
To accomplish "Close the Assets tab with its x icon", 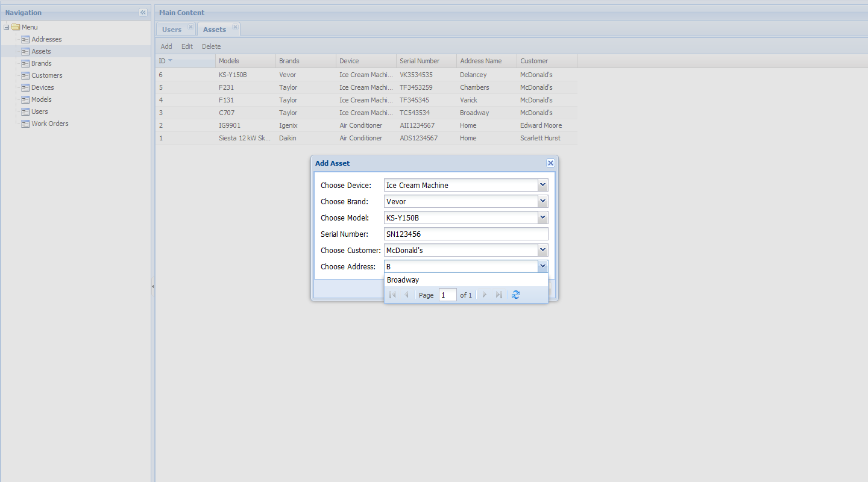I will [235, 27].
